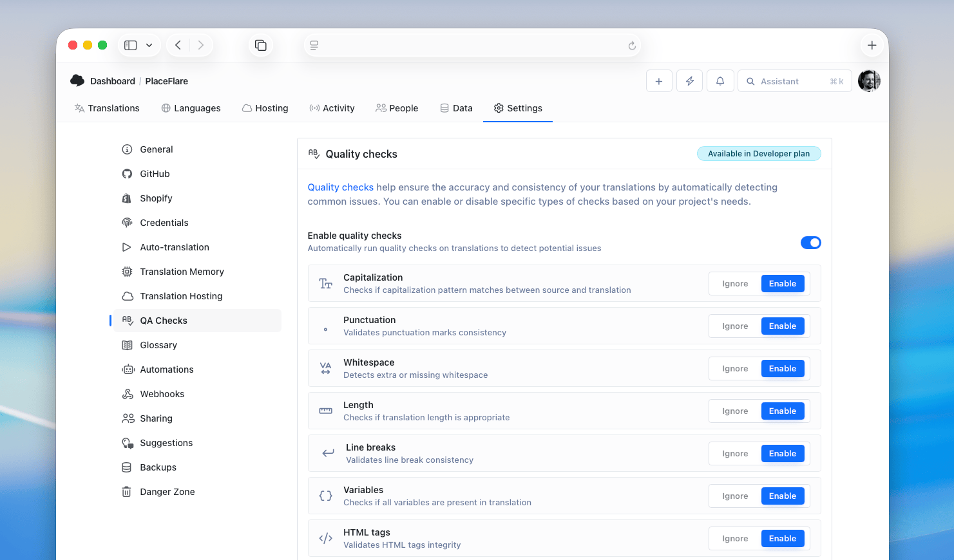Screen dimensions: 954x560
Task: Open the Languages tab
Action: click(x=191, y=108)
